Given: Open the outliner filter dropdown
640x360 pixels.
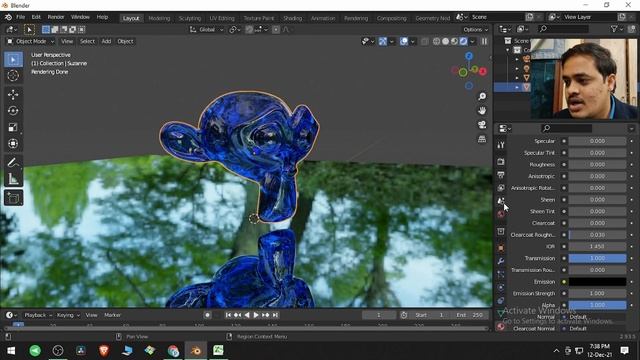Looking at the screenshot, I should 616,29.
